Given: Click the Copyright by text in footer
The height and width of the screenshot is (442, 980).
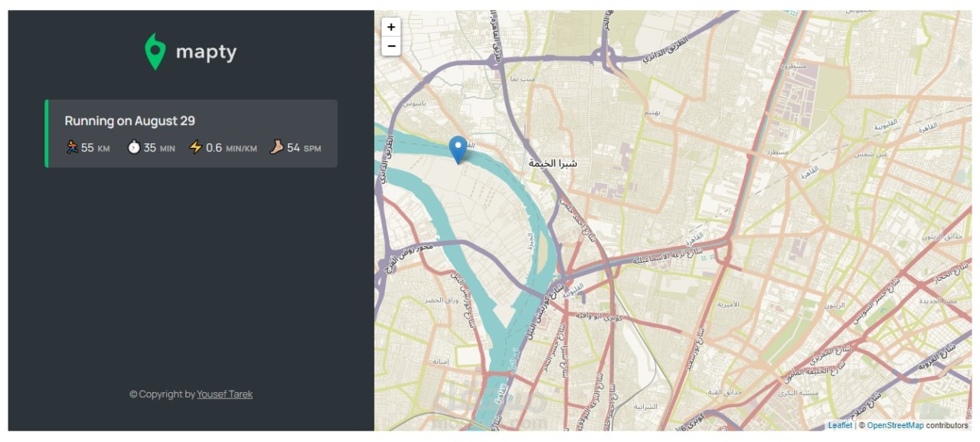Looking at the screenshot, I should pyautogui.click(x=162, y=395).
